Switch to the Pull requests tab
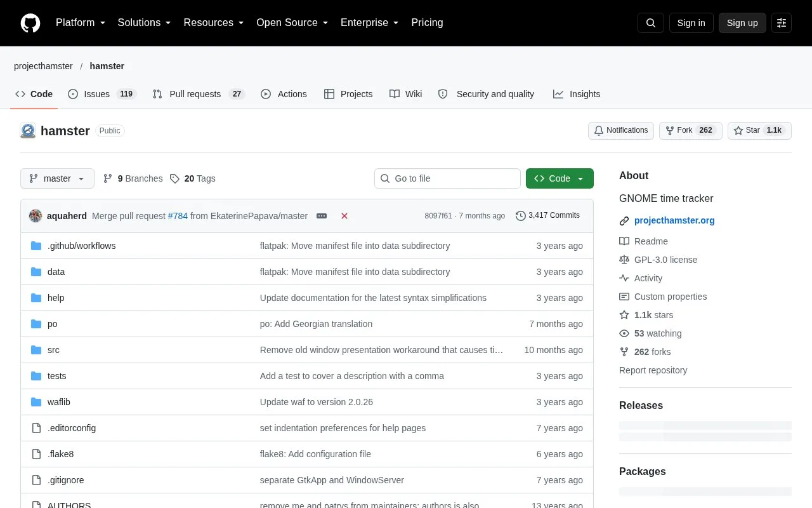The image size is (812, 508). [x=199, y=94]
